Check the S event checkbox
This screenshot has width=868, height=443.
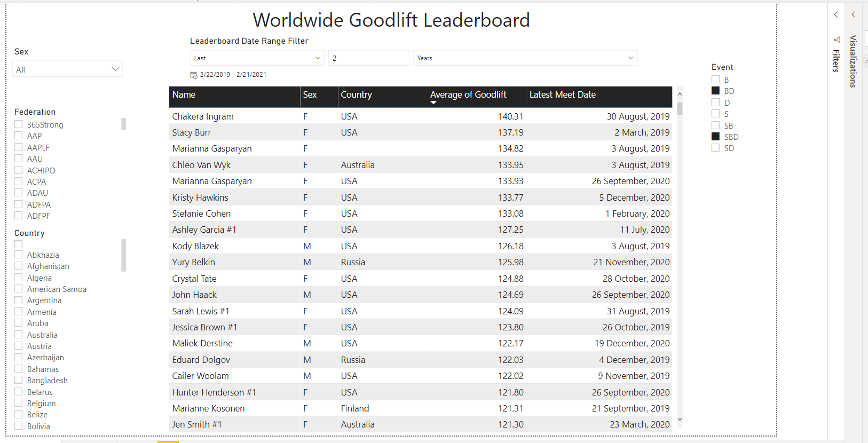(x=715, y=114)
